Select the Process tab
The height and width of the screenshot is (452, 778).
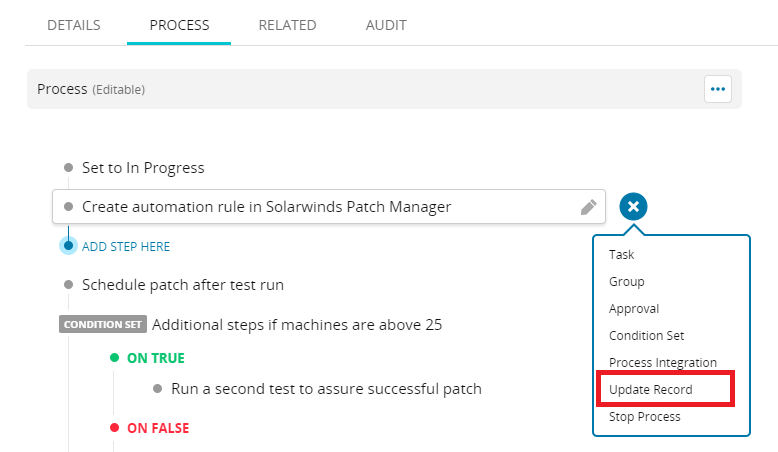pyautogui.click(x=179, y=25)
